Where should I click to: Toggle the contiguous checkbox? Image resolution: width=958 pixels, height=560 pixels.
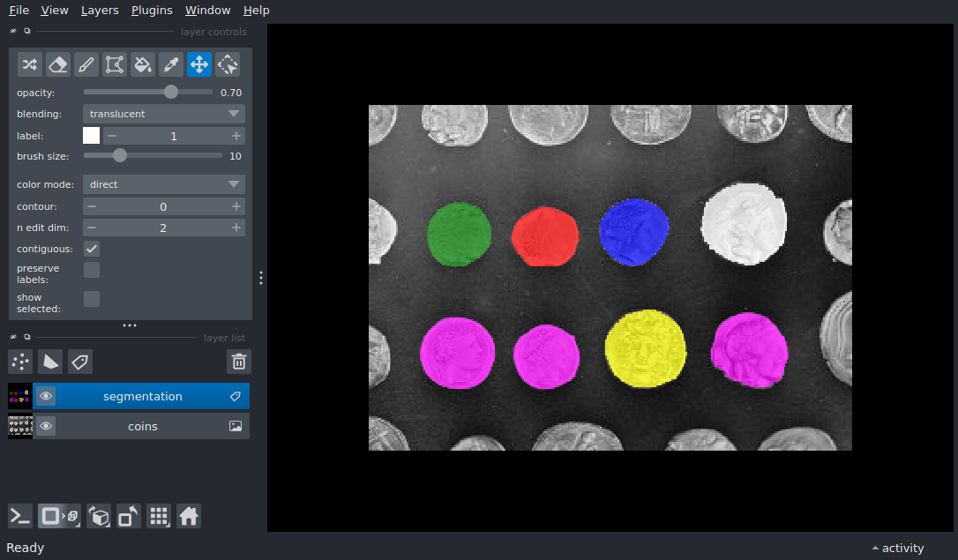(92, 250)
